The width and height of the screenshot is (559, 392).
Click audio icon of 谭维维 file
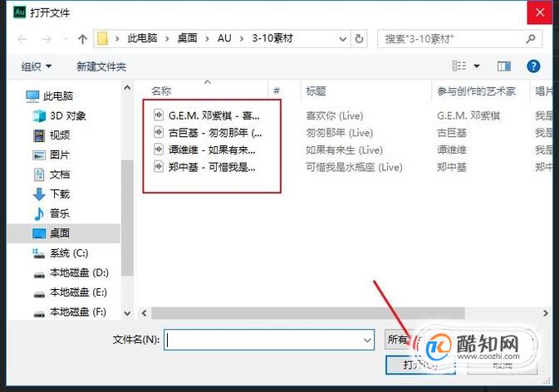click(x=159, y=149)
